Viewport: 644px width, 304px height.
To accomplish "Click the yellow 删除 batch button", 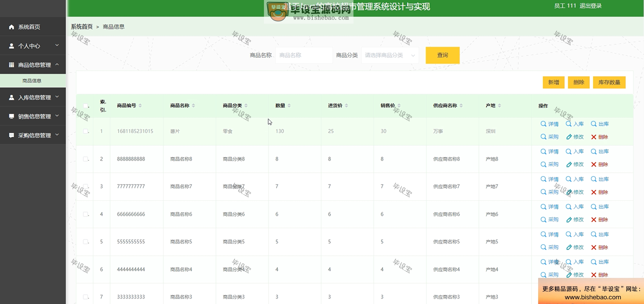I will point(579,82).
